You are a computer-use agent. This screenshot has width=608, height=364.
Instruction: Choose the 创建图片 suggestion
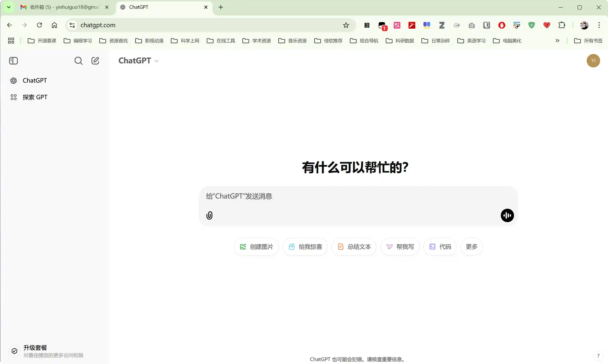click(256, 247)
